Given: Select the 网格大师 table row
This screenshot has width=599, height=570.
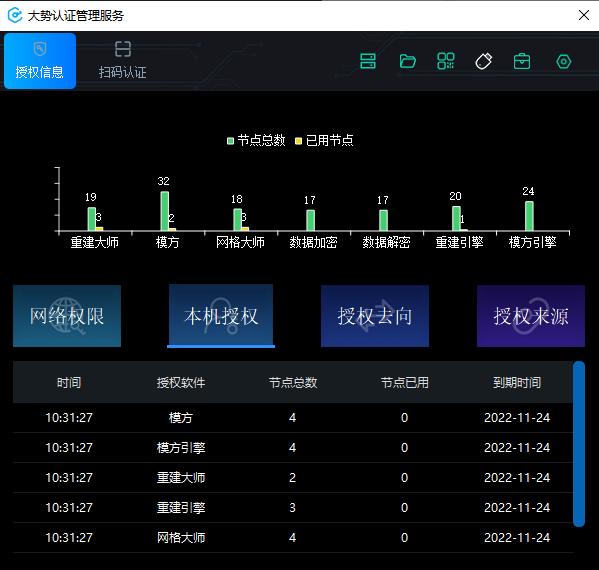Looking at the screenshot, I should click(293, 538).
